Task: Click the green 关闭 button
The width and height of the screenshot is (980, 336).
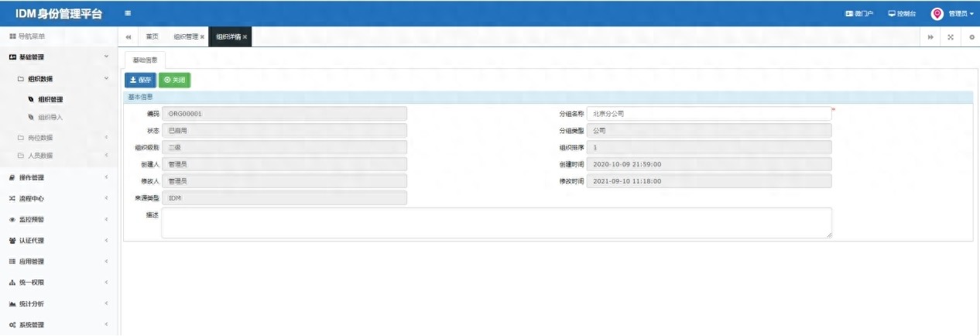Action: [174, 80]
